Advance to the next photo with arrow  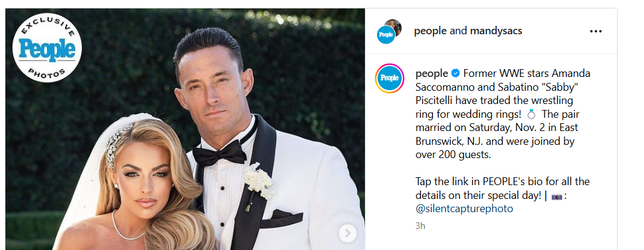(347, 234)
